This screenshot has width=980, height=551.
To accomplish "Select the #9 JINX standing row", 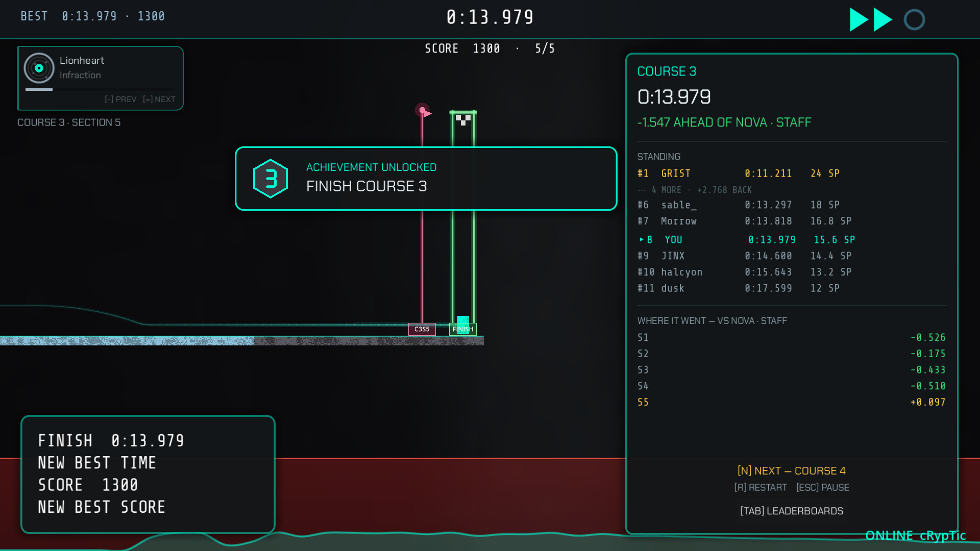I will (x=792, y=256).
